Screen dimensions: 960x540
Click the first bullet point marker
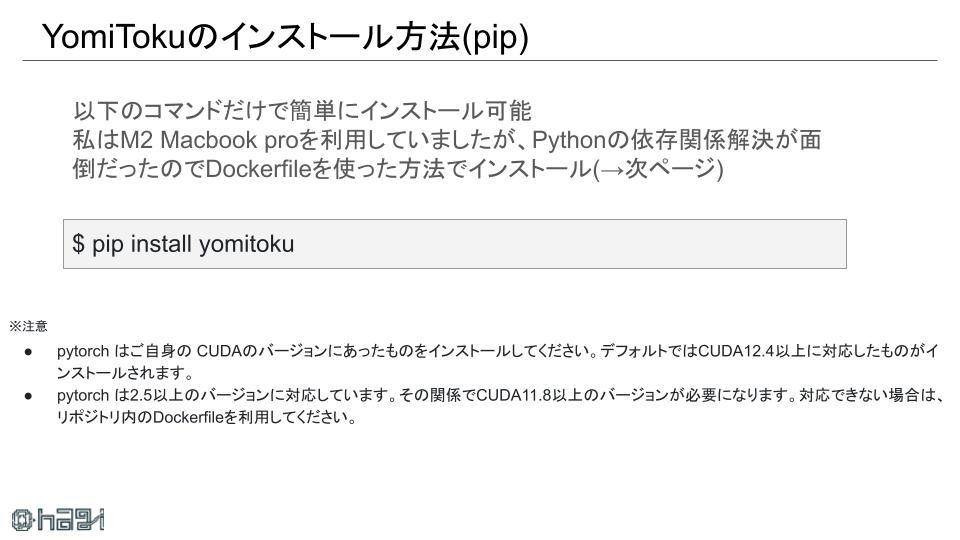click(x=28, y=352)
